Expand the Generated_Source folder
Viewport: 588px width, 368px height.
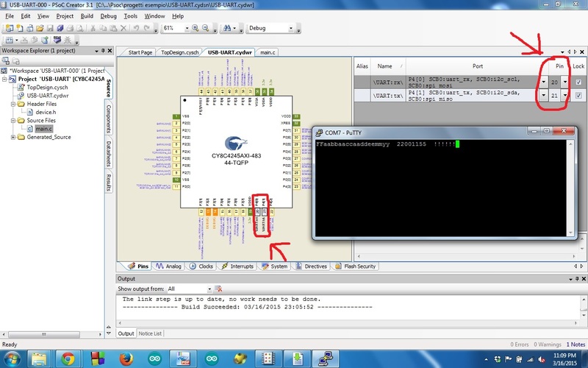pos(12,137)
